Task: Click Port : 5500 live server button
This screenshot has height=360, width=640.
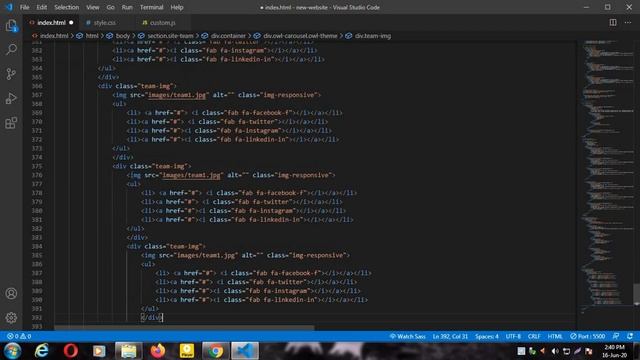Action: 587,336
